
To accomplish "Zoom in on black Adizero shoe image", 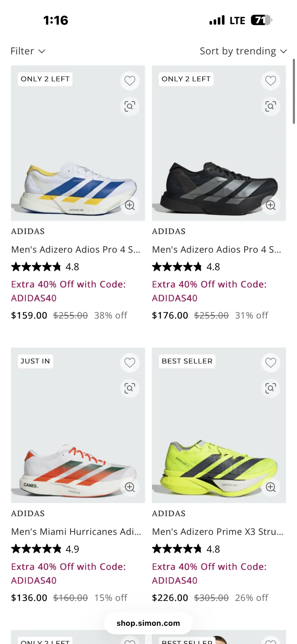I will click(x=270, y=205).
